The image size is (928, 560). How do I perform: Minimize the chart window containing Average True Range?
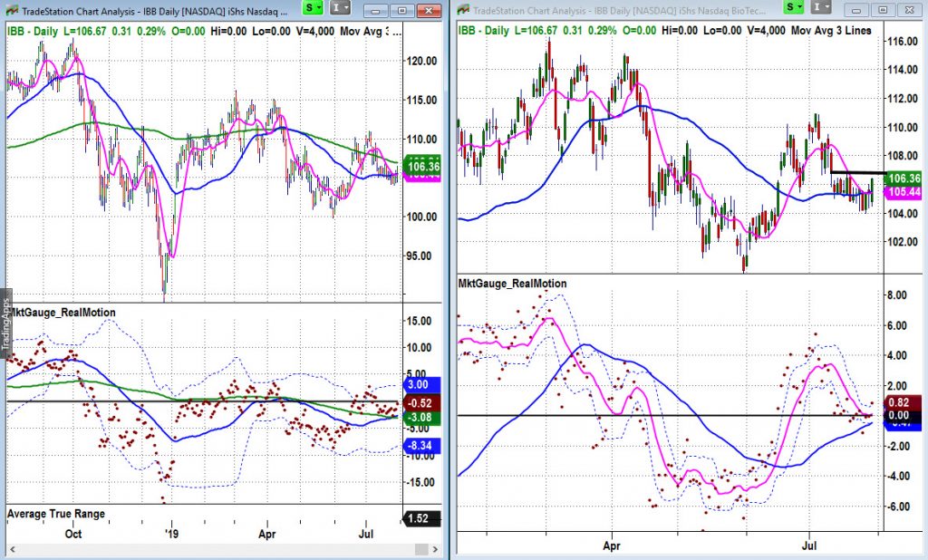coord(385,9)
